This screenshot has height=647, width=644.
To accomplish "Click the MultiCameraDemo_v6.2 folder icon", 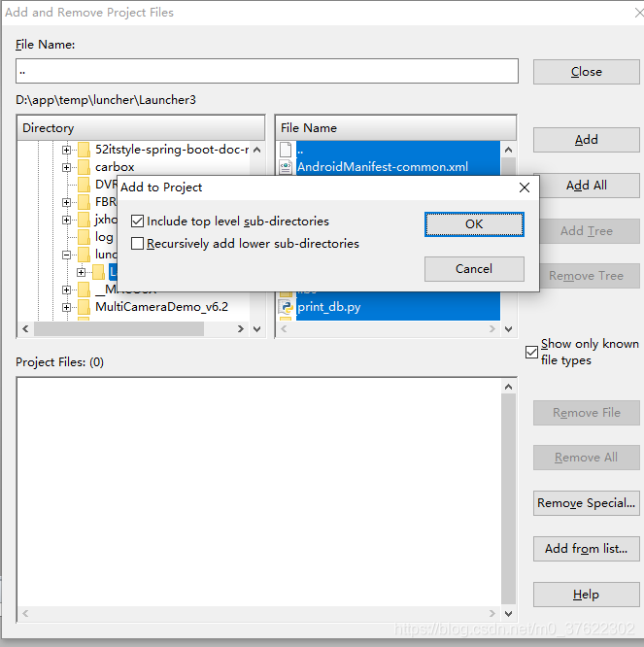I will click(x=84, y=307).
